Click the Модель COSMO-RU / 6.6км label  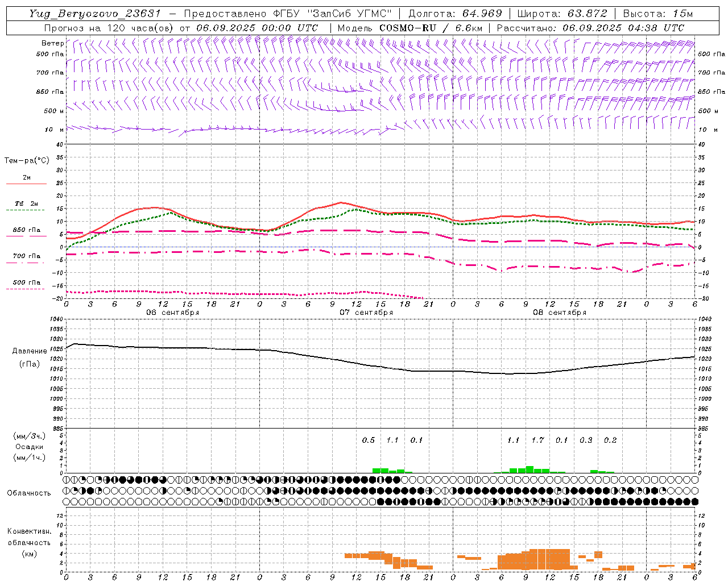tap(409, 28)
